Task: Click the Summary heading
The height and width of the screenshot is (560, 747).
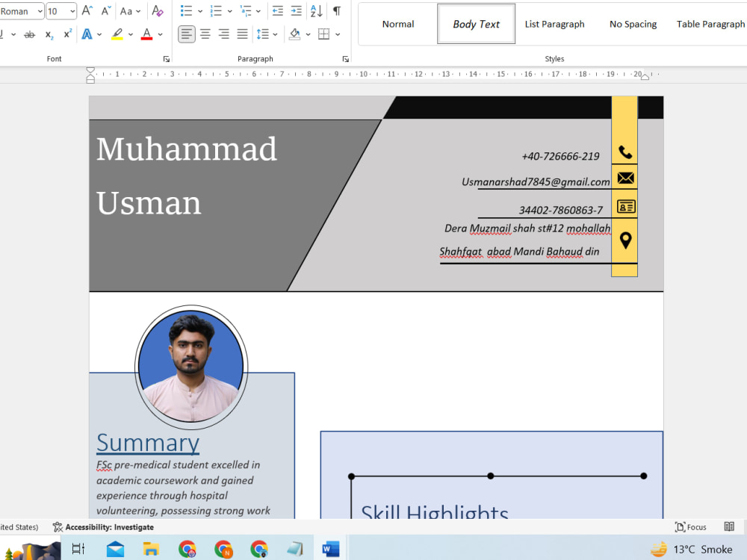Action: coord(148,443)
